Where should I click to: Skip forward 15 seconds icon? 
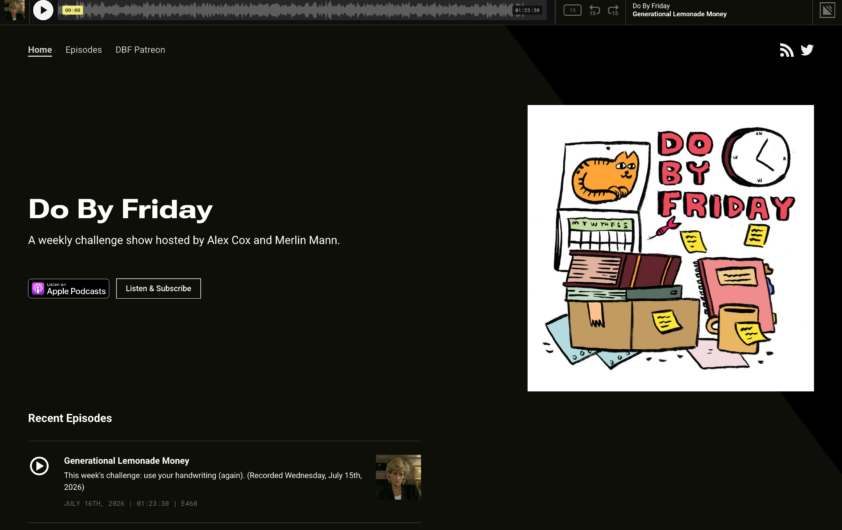613,10
